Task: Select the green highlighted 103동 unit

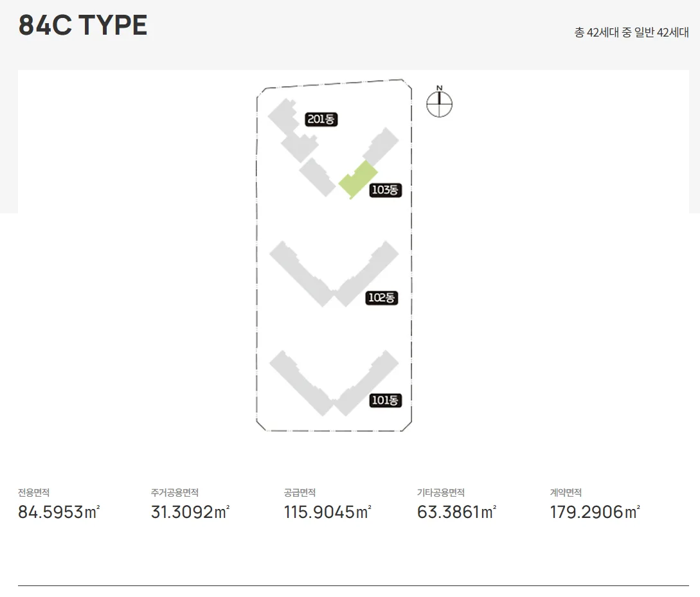Action: [x=359, y=179]
